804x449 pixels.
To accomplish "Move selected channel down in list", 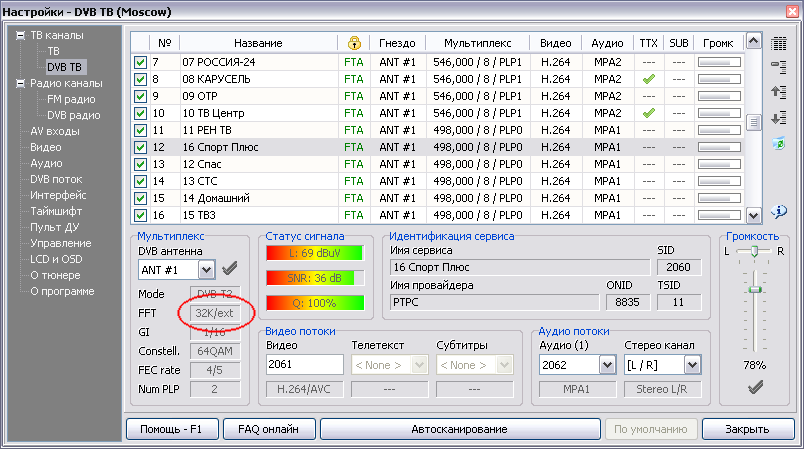I will coord(780,117).
